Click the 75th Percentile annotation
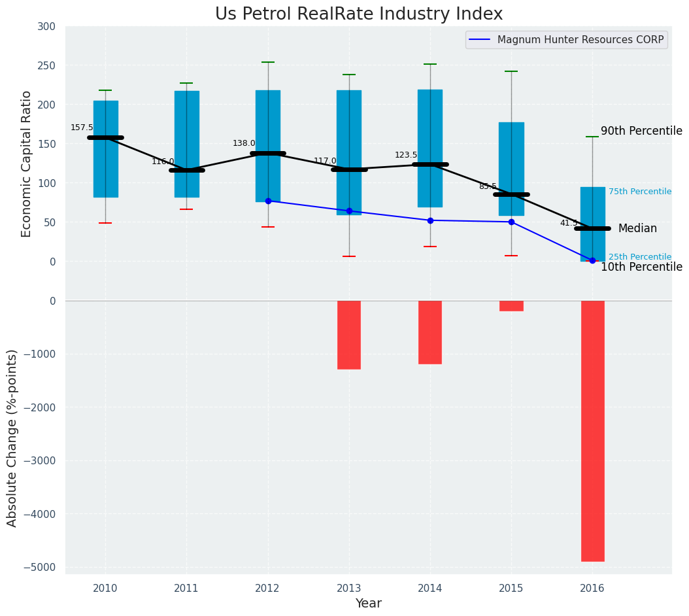The image size is (689, 616). click(639, 192)
